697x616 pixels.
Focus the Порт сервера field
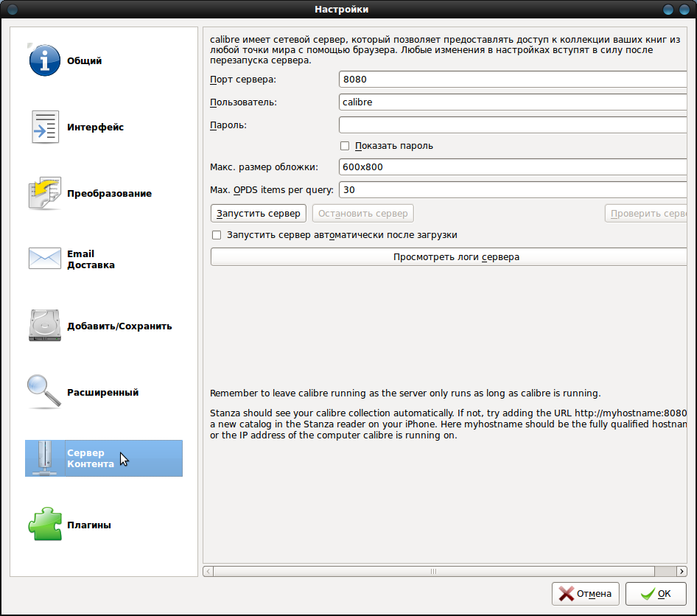point(513,79)
